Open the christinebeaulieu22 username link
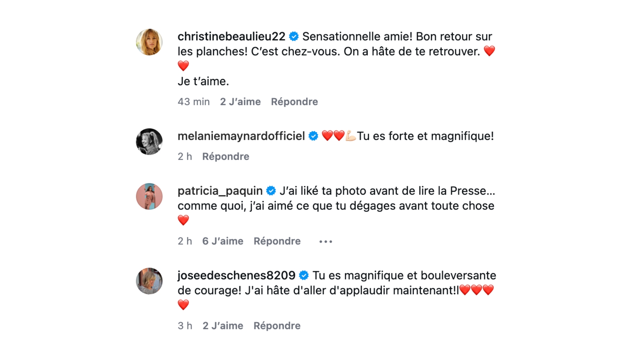This screenshot has height=362, width=644. [x=231, y=37]
